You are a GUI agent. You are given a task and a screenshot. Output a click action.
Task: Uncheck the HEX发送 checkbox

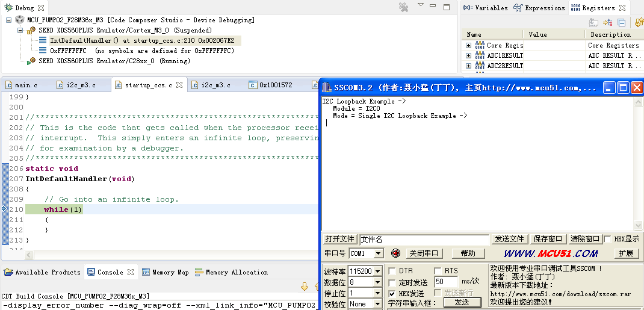pos(392,294)
